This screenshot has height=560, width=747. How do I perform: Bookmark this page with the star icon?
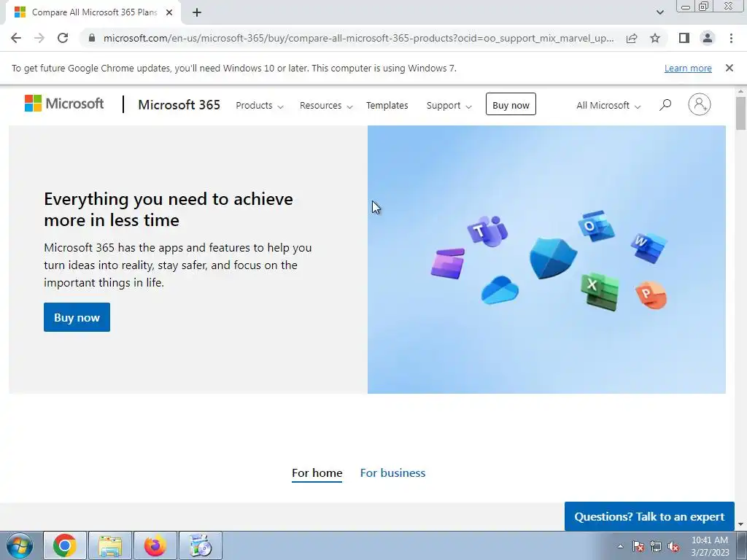(x=655, y=38)
